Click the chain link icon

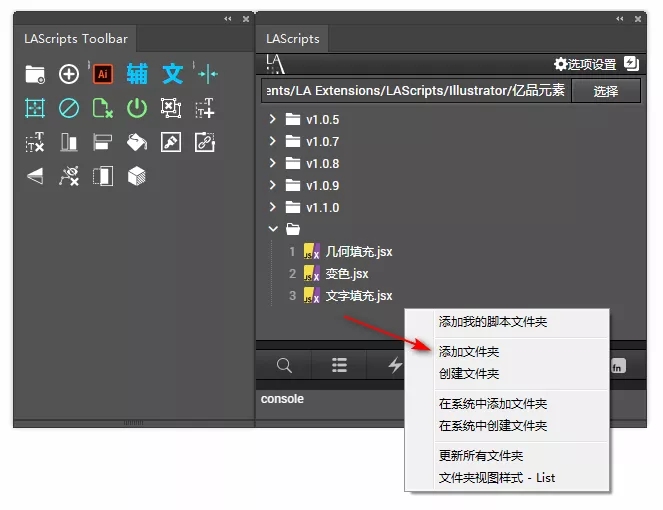coord(205,142)
